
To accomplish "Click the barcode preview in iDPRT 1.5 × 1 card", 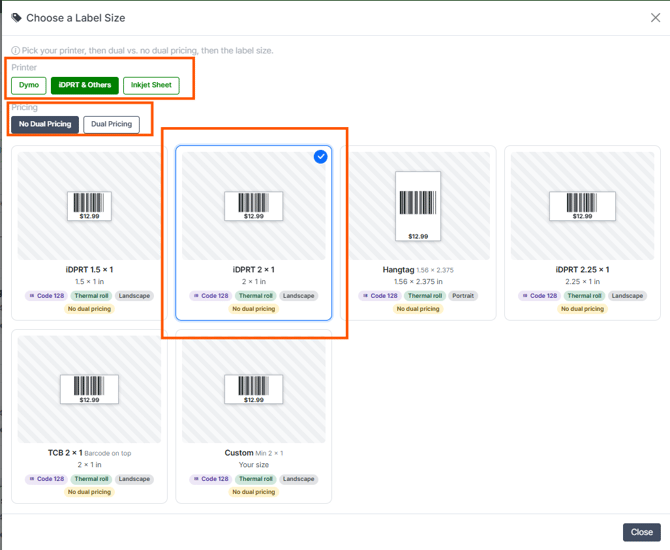I will 89,206.
